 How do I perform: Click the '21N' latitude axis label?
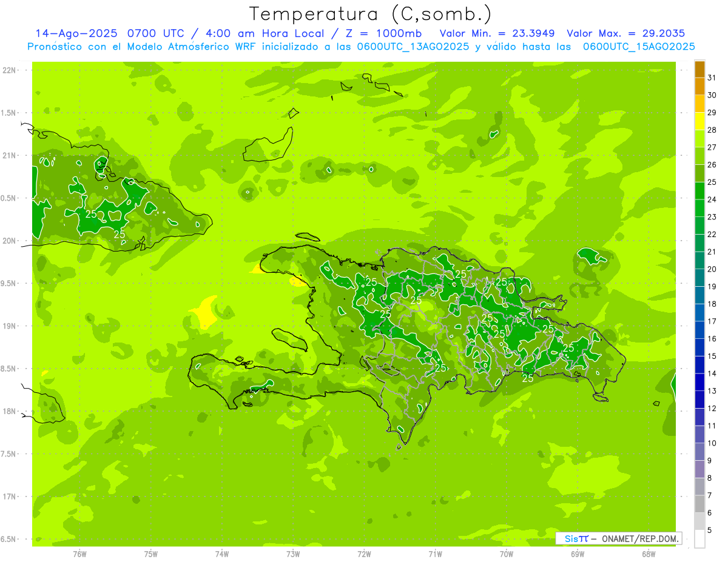pos(9,156)
